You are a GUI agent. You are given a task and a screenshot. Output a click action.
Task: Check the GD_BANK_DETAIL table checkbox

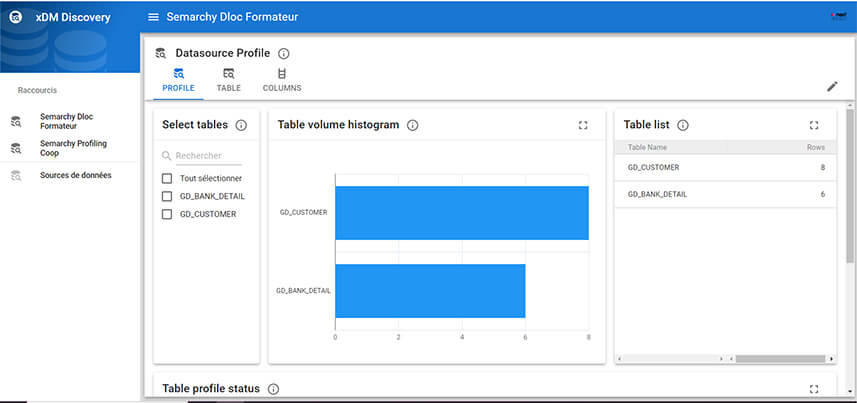167,196
